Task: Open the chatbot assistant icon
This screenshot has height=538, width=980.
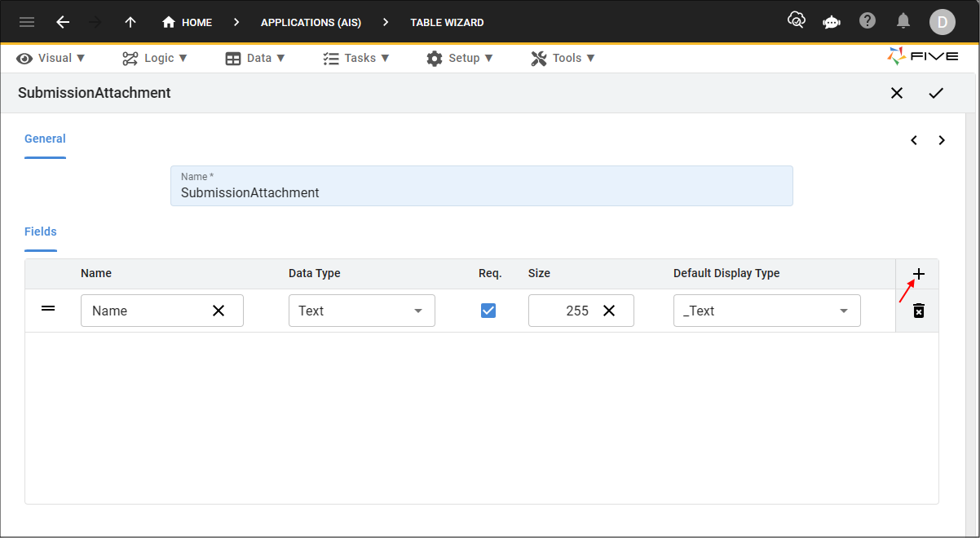Action: pos(832,22)
